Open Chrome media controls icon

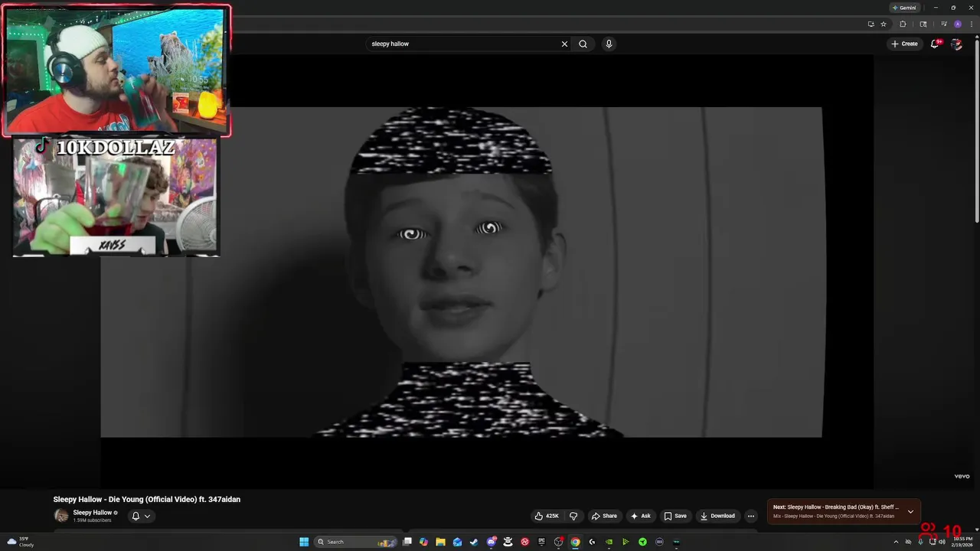(944, 24)
